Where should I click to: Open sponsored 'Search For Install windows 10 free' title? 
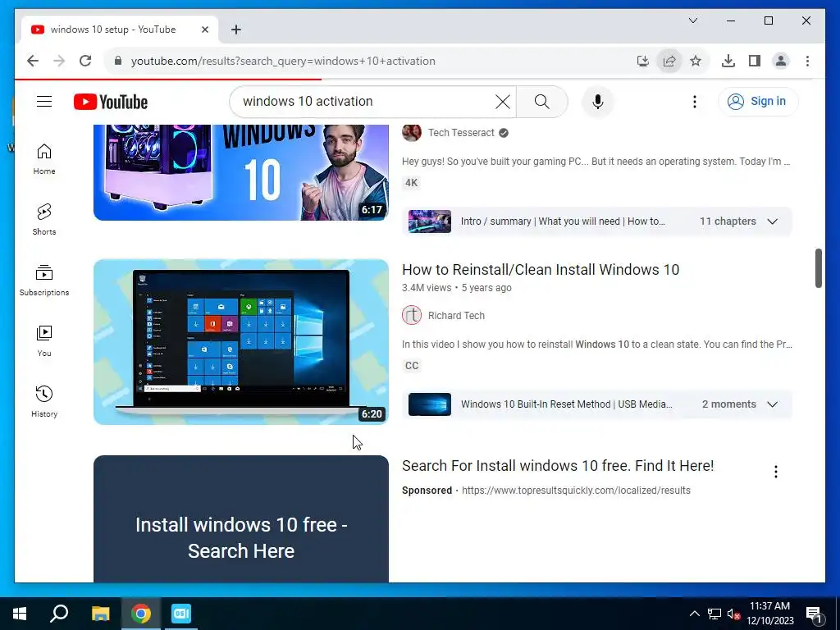[x=558, y=466]
